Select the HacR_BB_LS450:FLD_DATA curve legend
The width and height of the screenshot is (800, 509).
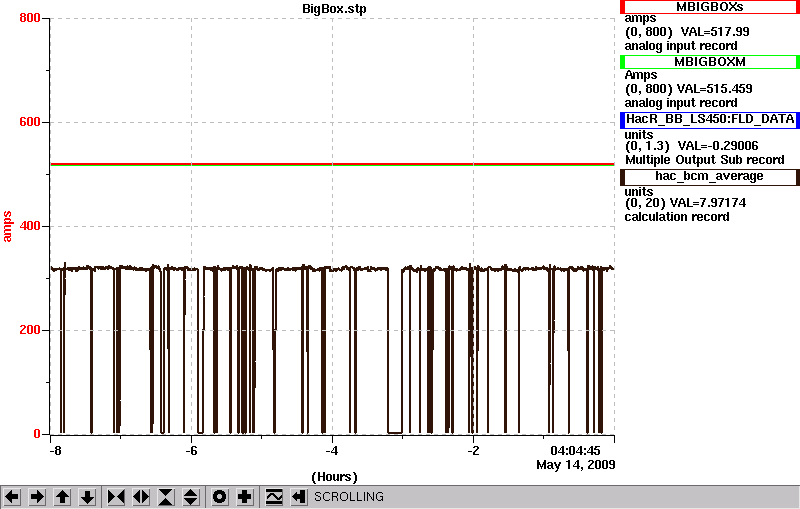coord(710,119)
